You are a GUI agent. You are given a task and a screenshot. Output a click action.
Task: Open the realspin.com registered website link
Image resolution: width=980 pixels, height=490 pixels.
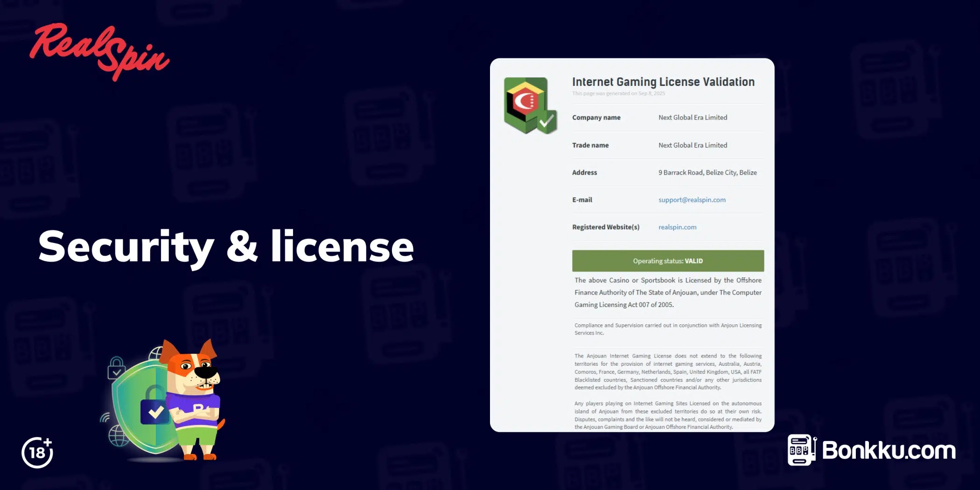[677, 227]
